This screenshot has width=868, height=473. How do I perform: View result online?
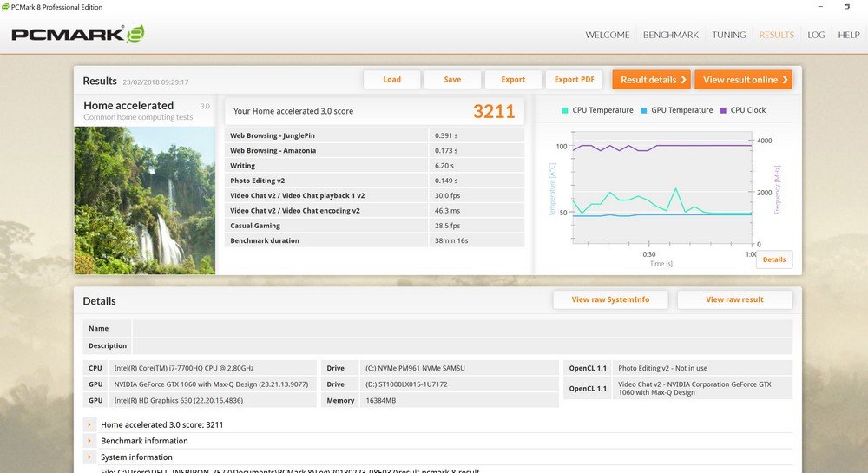[x=743, y=80]
